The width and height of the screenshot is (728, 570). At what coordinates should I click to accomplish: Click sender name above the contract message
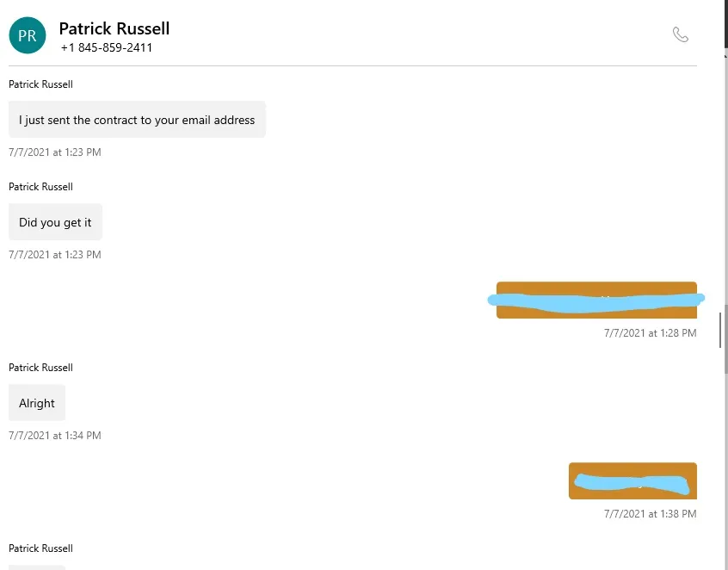(40, 84)
